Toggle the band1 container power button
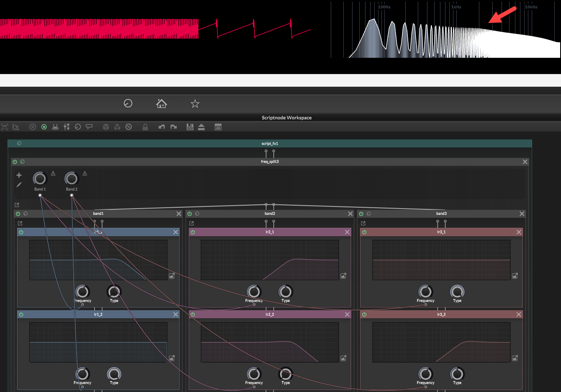This screenshot has width=561, height=392. [18, 214]
